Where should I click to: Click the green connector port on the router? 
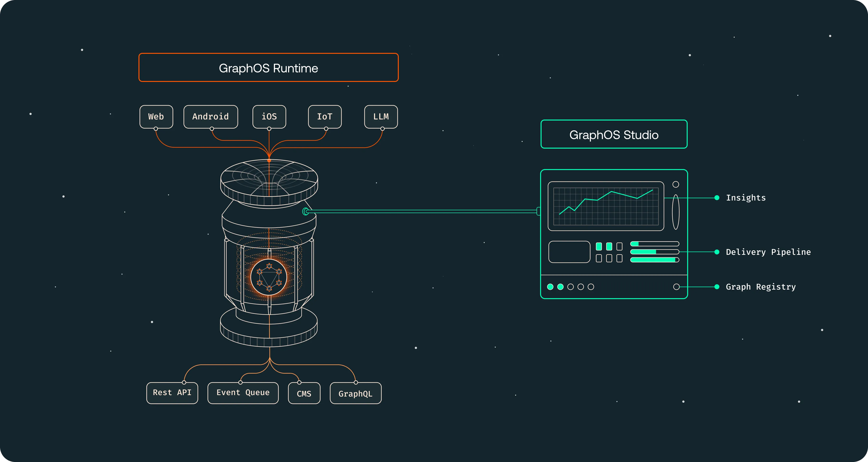[306, 211]
